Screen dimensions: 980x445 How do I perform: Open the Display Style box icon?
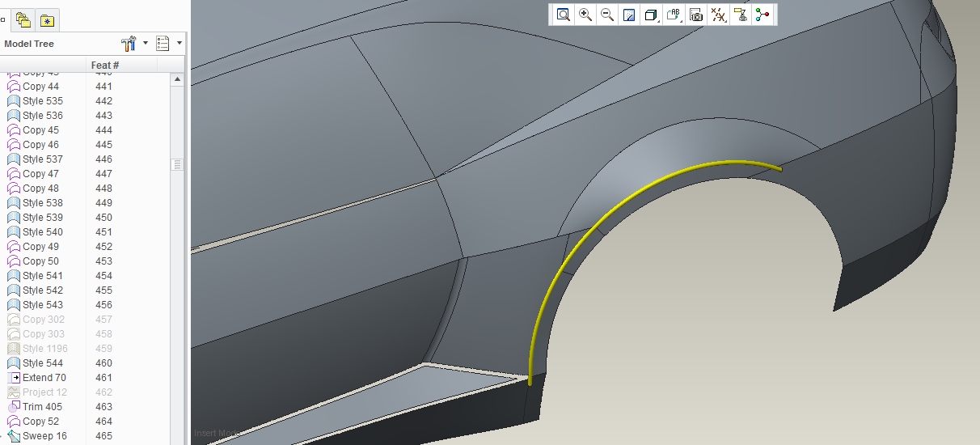pos(651,15)
